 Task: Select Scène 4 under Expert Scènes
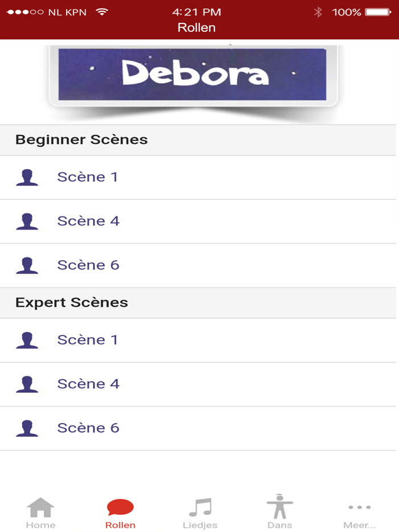pyautogui.click(x=88, y=384)
